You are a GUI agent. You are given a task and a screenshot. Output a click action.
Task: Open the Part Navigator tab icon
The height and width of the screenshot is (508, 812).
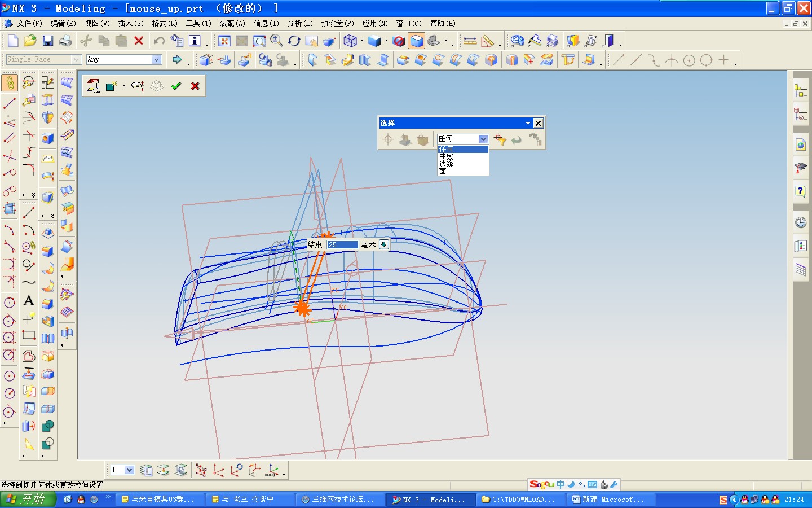801,115
